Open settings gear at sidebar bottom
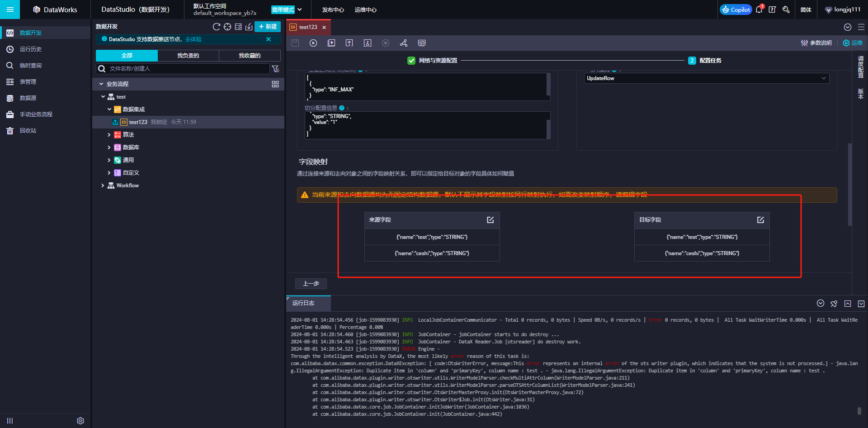868x428 pixels. (80, 421)
